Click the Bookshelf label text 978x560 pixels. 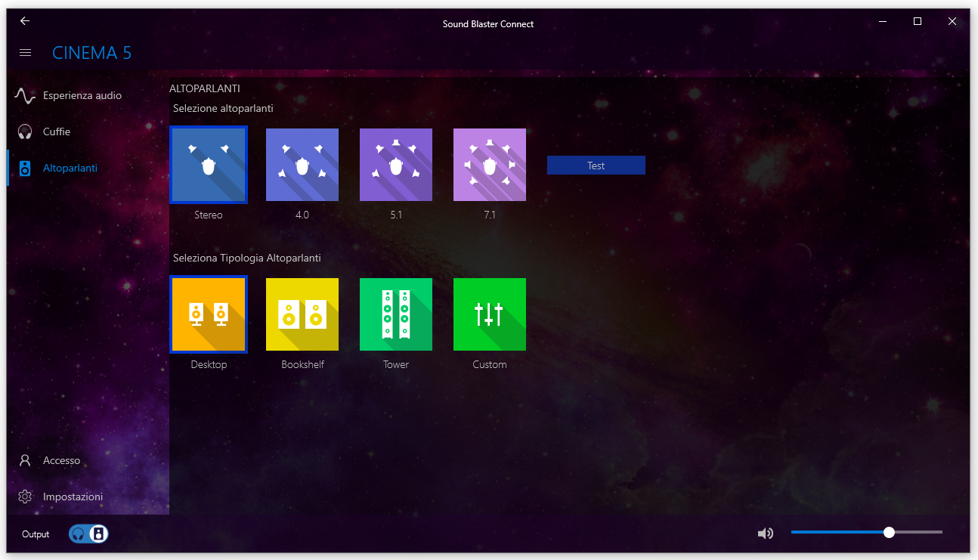(x=303, y=365)
